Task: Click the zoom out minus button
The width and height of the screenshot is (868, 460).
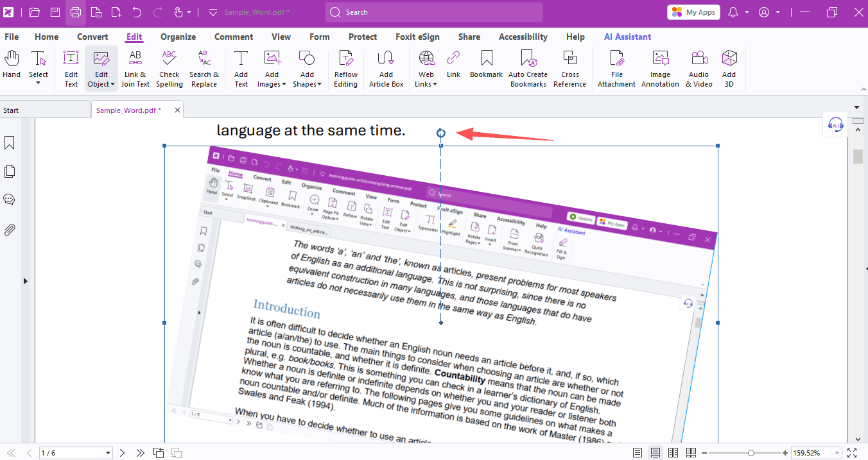Action: point(704,453)
